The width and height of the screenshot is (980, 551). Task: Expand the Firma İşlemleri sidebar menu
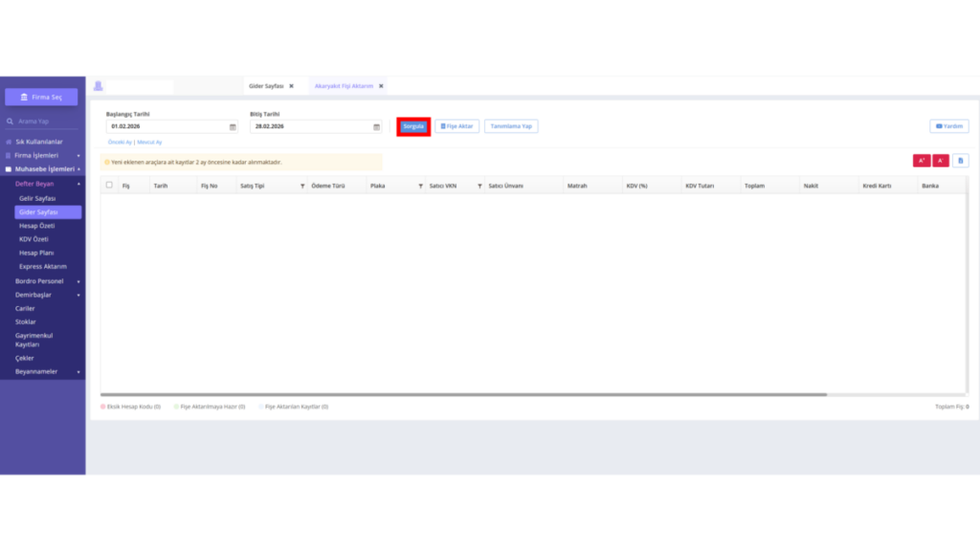(x=42, y=156)
